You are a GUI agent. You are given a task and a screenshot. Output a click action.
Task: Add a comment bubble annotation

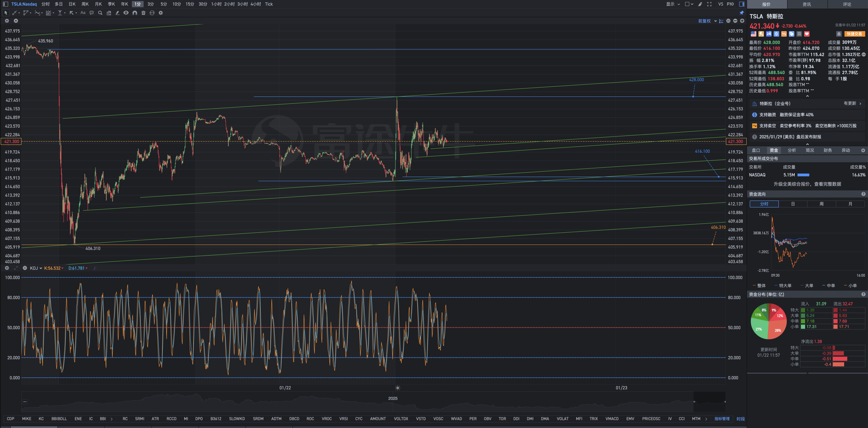[92, 13]
